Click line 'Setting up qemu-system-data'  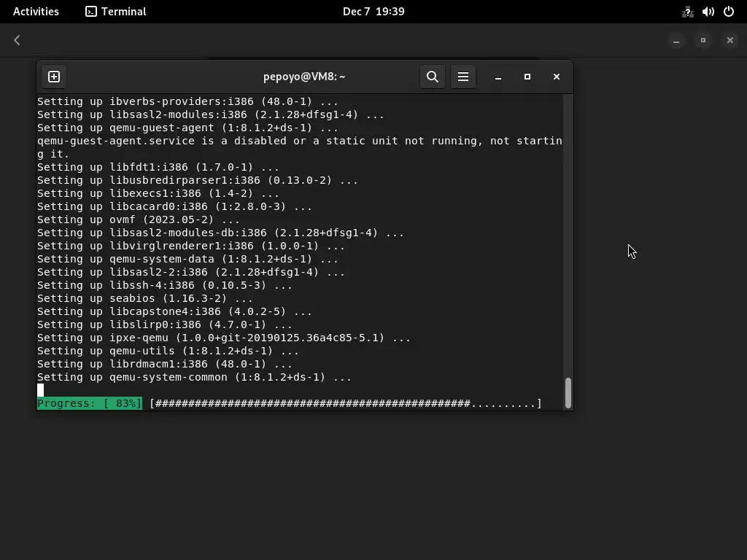click(187, 259)
